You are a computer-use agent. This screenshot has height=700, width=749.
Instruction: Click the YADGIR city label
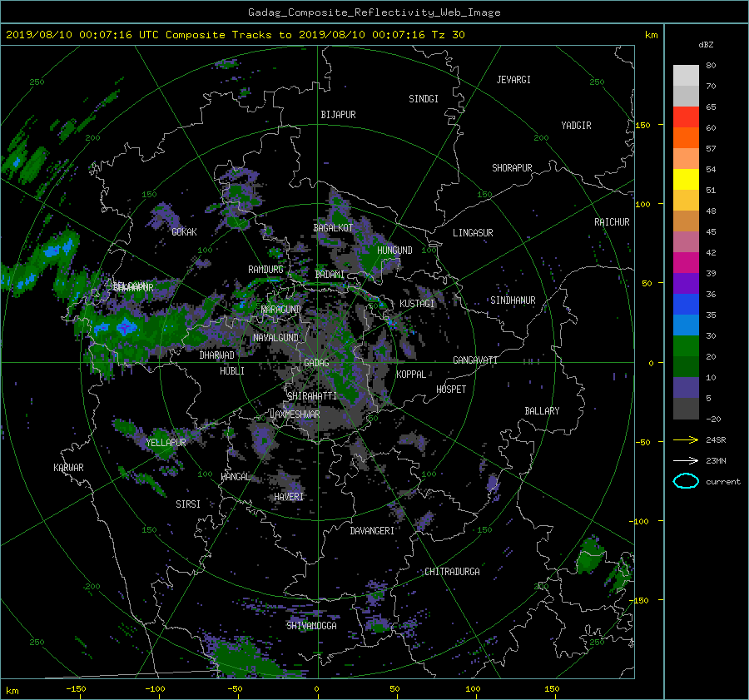576,126
